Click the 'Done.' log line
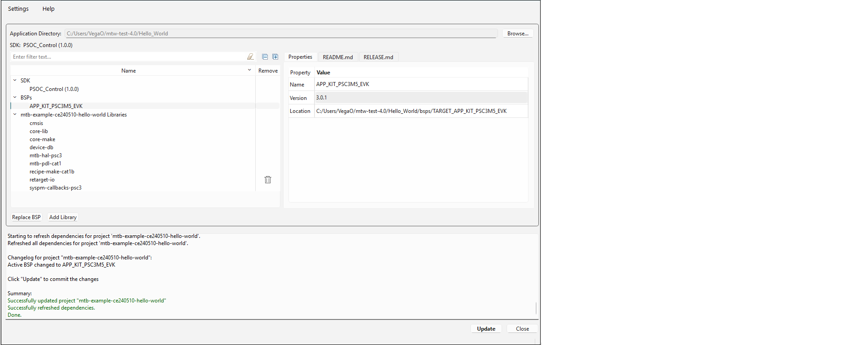 (x=14, y=315)
